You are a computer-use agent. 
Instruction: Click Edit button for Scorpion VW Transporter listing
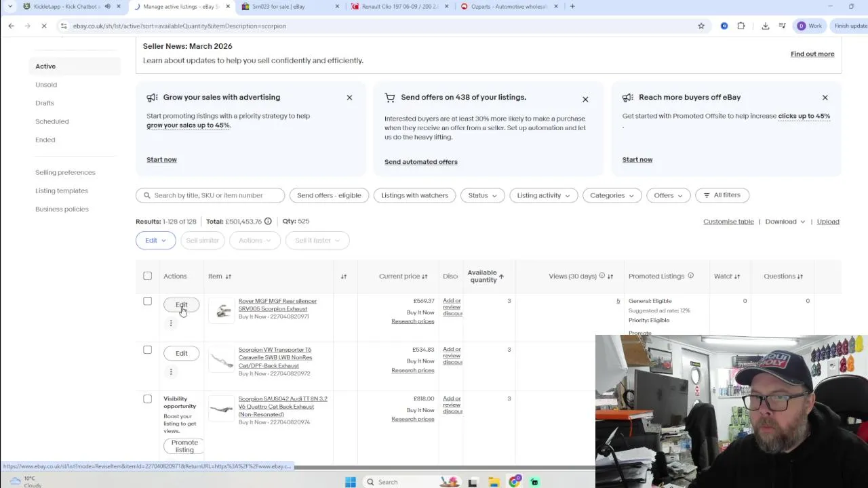pyautogui.click(x=182, y=353)
